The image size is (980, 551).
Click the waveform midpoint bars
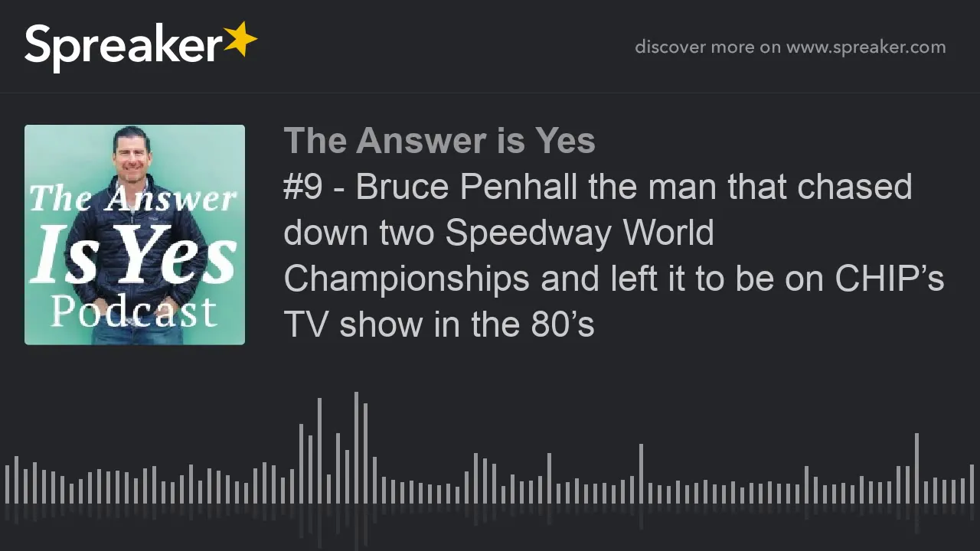[x=490, y=484]
